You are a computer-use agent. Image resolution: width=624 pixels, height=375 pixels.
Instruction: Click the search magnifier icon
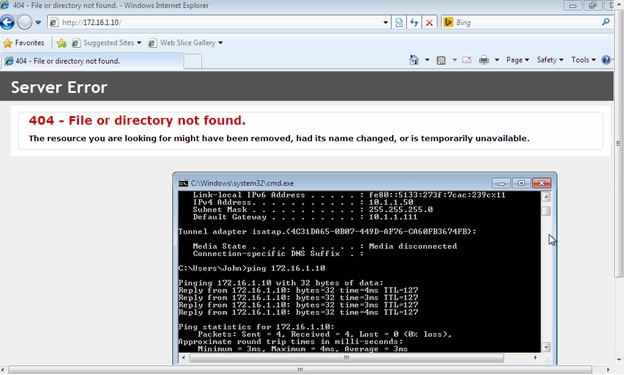[x=606, y=22]
